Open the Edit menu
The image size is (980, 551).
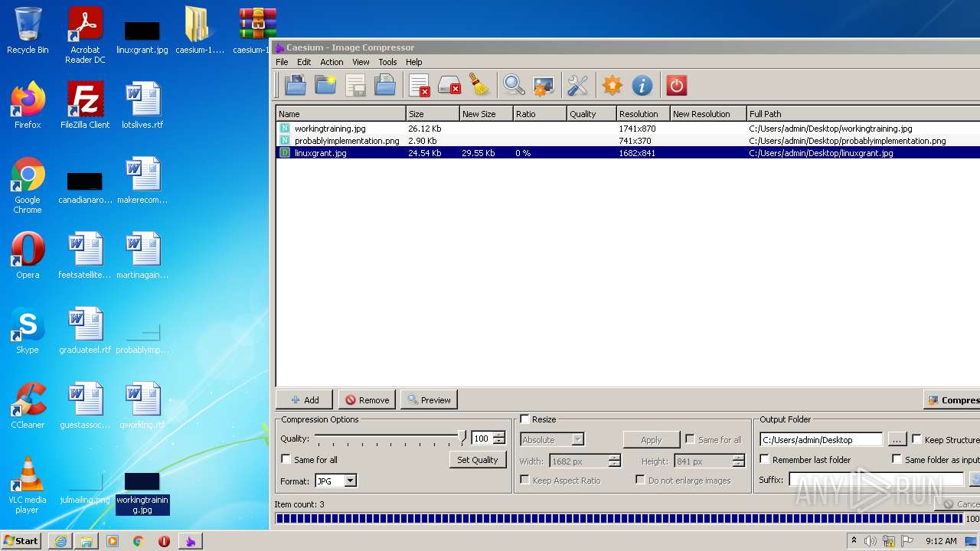(x=304, y=62)
